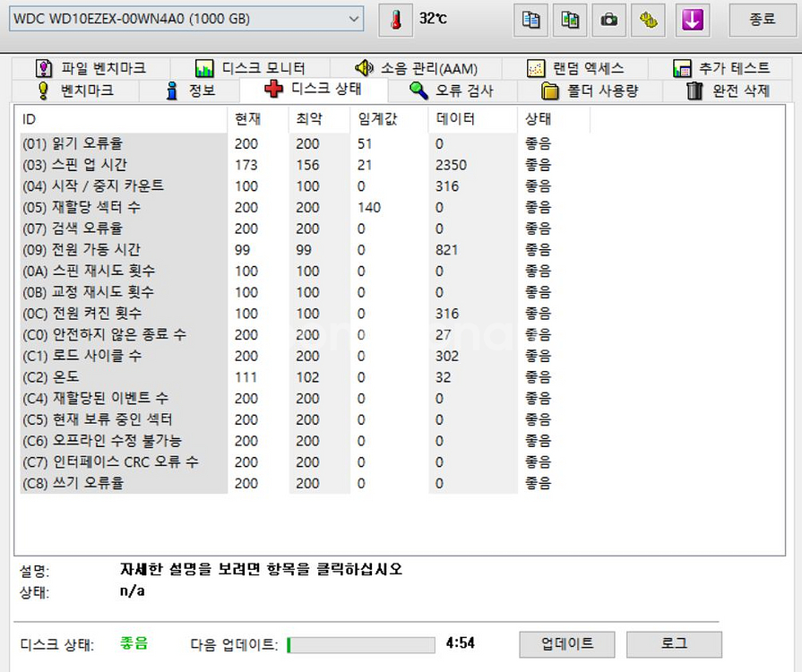802x672 pixels.
Task: Click the 현재 column header
Action: 258,119
